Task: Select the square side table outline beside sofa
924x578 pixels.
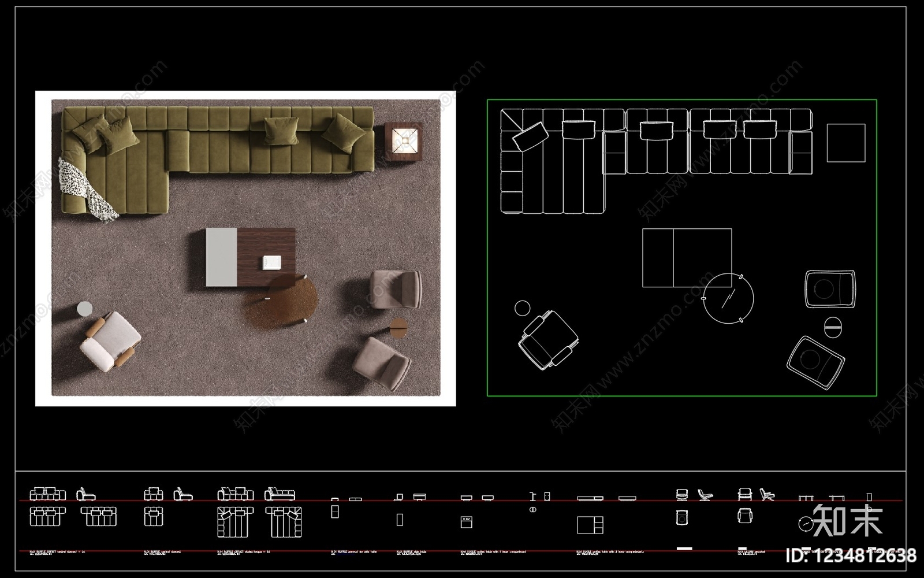Action: tap(846, 143)
